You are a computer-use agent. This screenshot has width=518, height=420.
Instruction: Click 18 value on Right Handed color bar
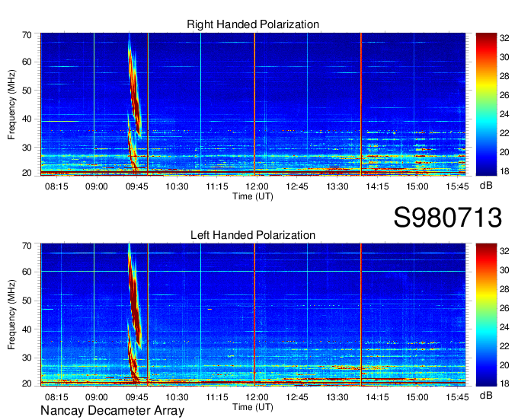(x=504, y=171)
